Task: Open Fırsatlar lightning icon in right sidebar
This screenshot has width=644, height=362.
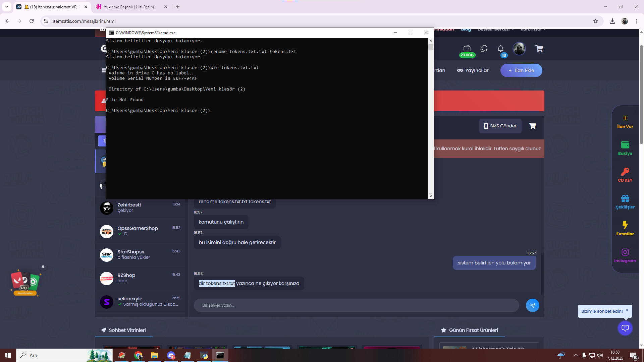Action: 625,229
